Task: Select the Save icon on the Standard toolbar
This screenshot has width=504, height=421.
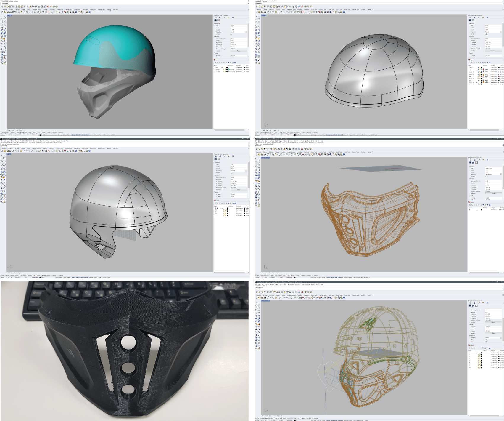Action: [7, 12]
